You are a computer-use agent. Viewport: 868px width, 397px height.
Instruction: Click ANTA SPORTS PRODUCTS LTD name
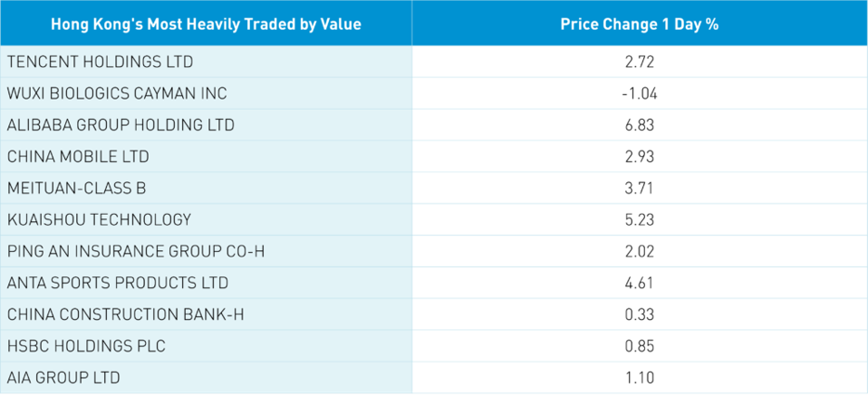pyautogui.click(x=118, y=283)
